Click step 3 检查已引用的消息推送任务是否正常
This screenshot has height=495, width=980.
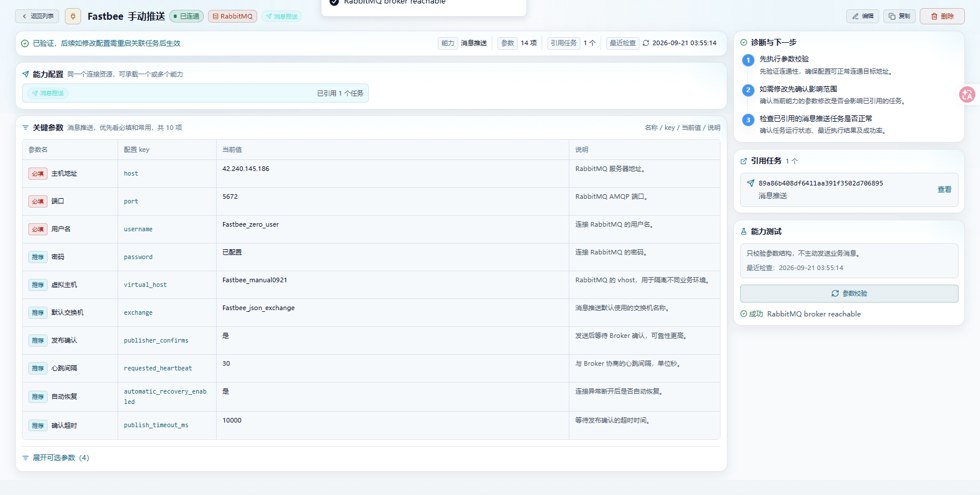816,119
